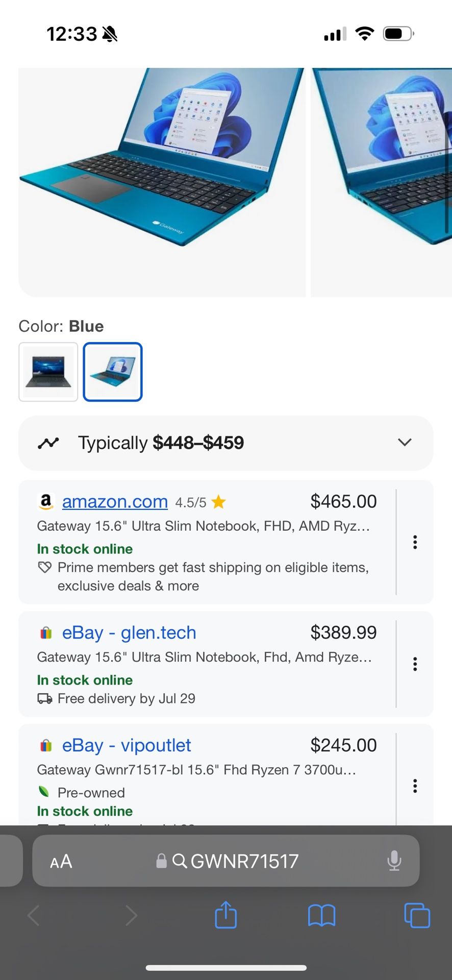Tap the Safari forward arrow

(131, 915)
